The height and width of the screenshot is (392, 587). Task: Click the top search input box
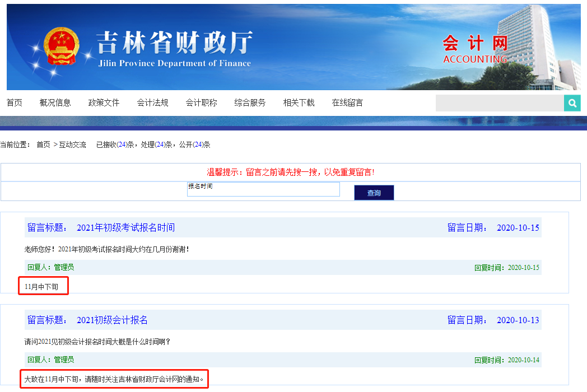499,103
